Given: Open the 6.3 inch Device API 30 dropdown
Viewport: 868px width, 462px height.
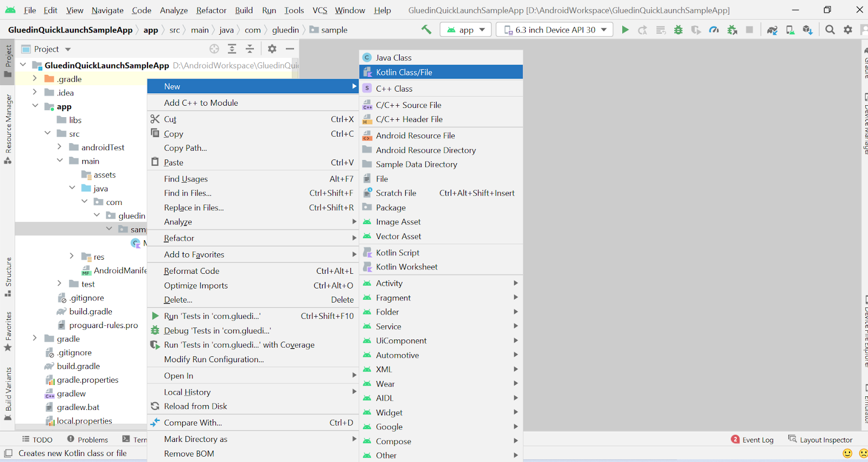Looking at the screenshot, I should point(554,30).
